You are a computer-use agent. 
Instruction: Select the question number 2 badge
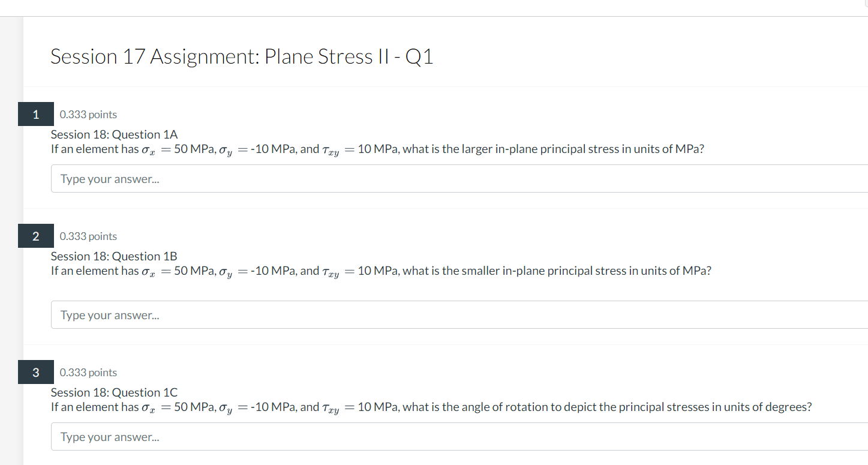[x=35, y=236]
